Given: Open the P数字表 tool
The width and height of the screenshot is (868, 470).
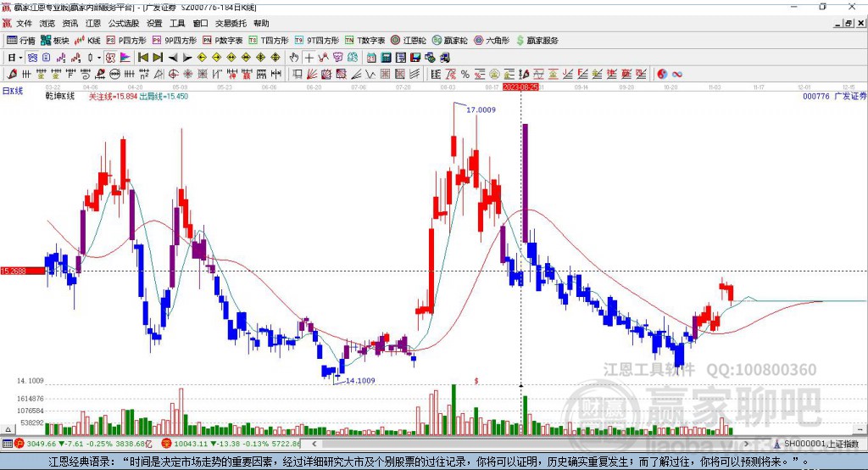Looking at the screenshot, I should pos(223,41).
